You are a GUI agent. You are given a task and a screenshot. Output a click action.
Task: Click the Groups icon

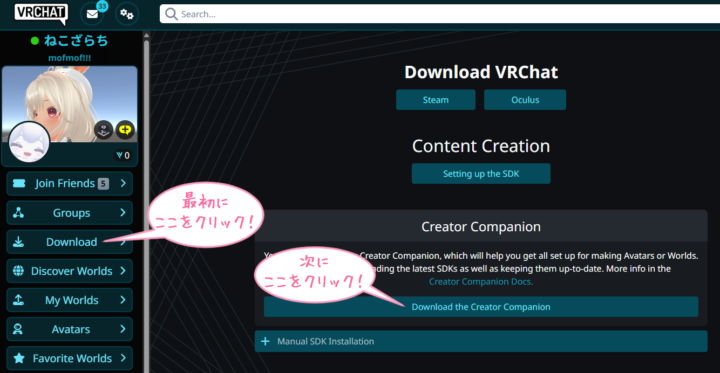click(x=19, y=213)
